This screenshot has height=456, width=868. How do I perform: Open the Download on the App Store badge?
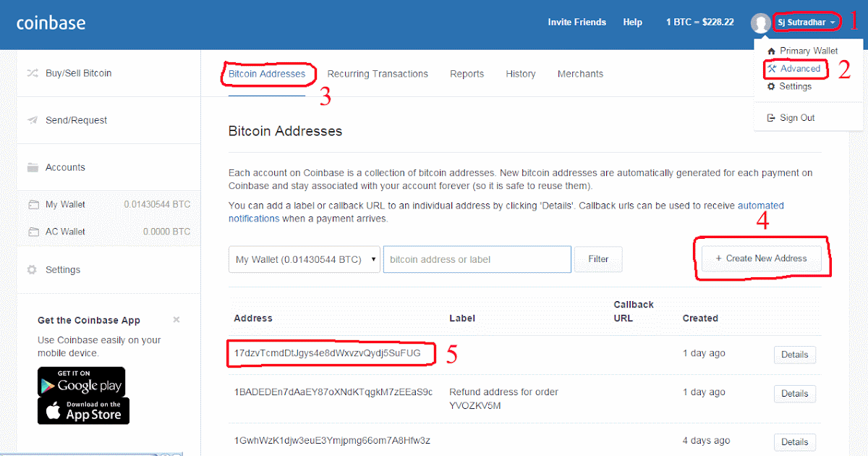[84, 410]
